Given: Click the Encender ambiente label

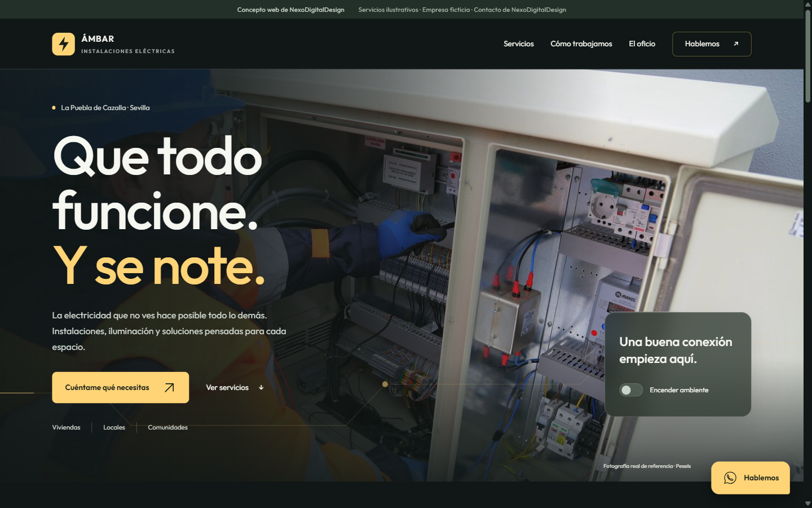Looking at the screenshot, I should pos(679,390).
